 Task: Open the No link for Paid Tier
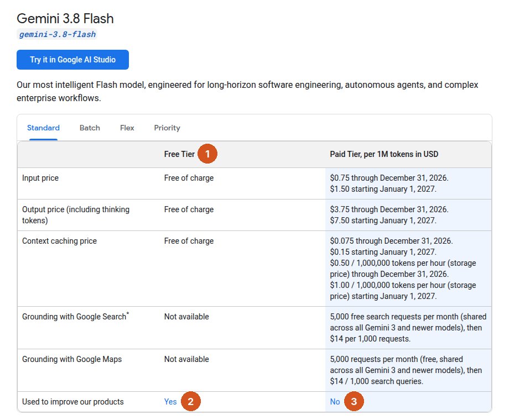(x=335, y=402)
